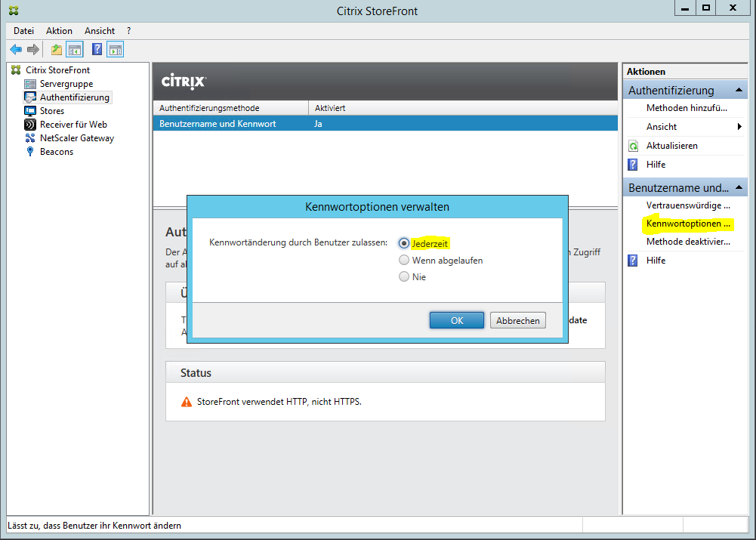
Task: Confirm the dialog with OK
Action: [457, 321]
